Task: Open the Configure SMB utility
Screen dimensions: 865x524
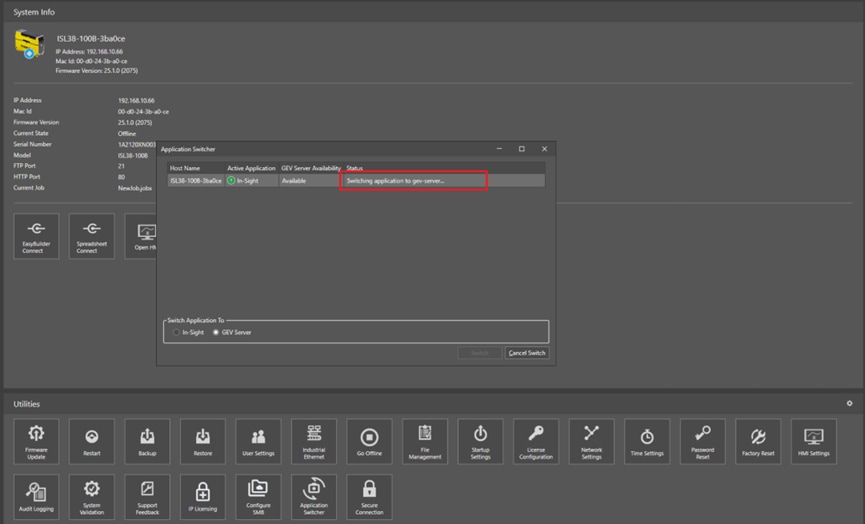Action: 258,497
